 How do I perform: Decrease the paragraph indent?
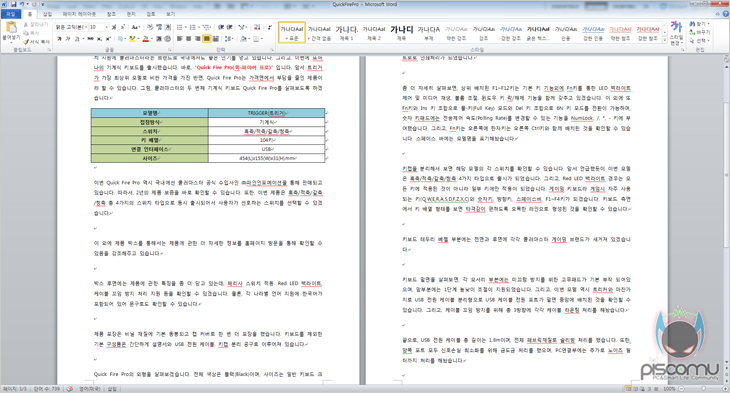pos(221,27)
